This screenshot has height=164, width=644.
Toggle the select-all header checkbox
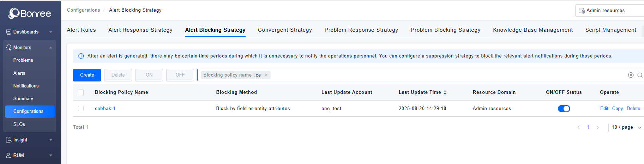coord(81,92)
